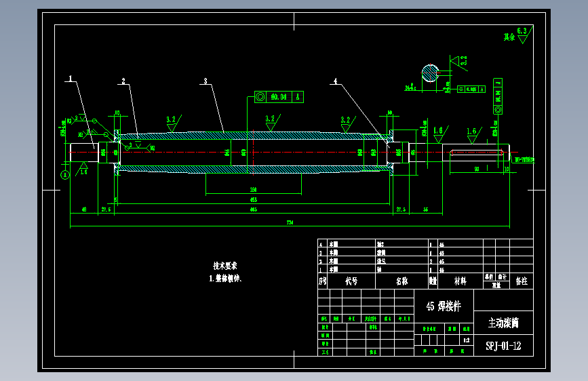Click the 技术要求 heading
Viewport: 588px width, 381px height.
pyautogui.click(x=225, y=266)
